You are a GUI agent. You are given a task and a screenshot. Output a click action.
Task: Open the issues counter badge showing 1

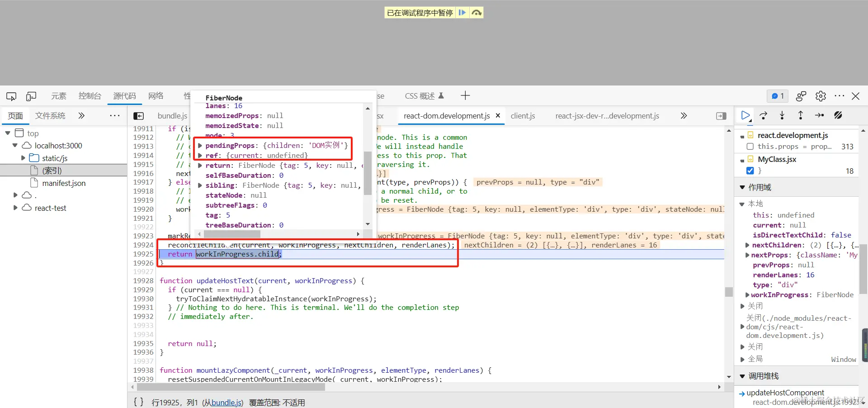[x=778, y=96]
